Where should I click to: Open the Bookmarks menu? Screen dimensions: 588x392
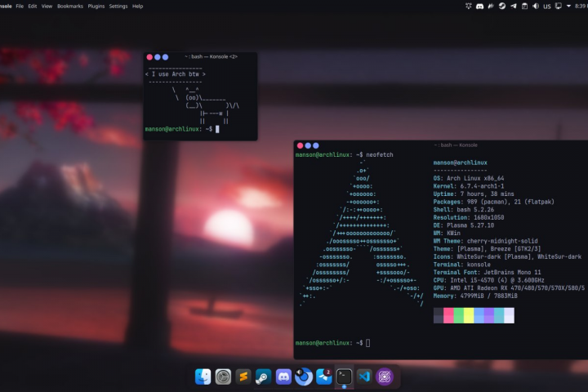coord(70,6)
